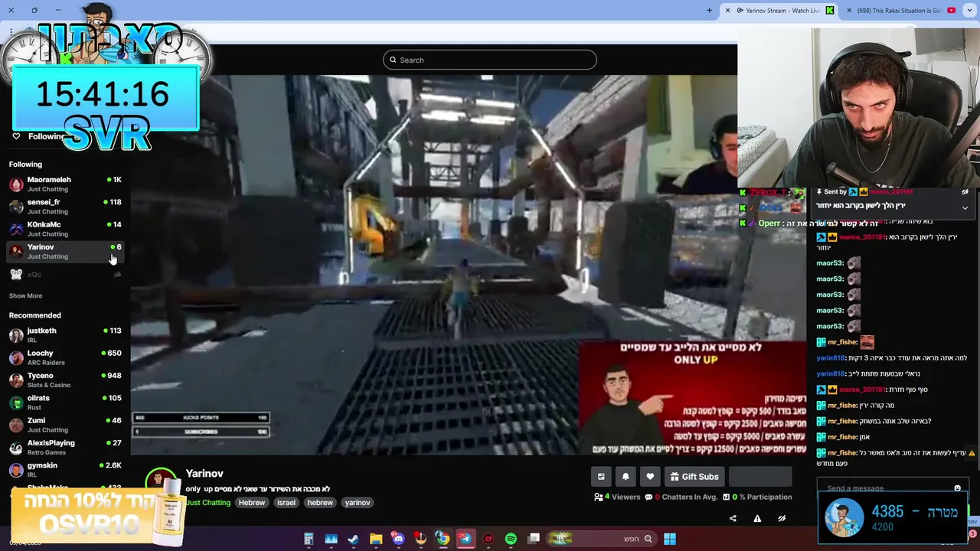Switch to Google Chrome on the taskbar
The width and height of the screenshot is (980, 551).
click(443, 539)
